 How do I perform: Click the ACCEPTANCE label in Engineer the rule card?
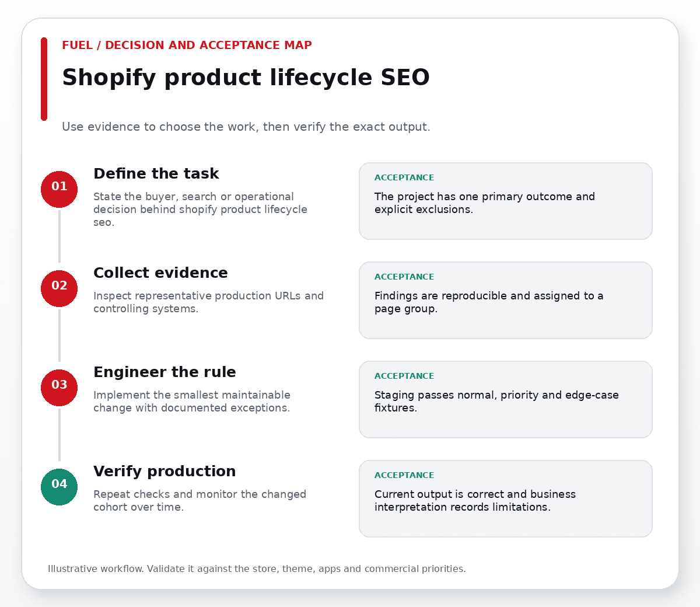click(404, 376)
